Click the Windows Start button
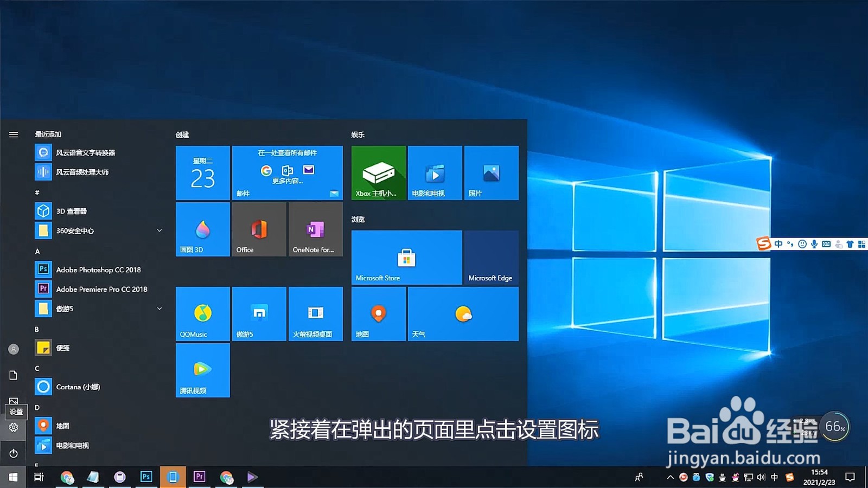The height and width of the screenshot is (488, 868). (13, 477)
